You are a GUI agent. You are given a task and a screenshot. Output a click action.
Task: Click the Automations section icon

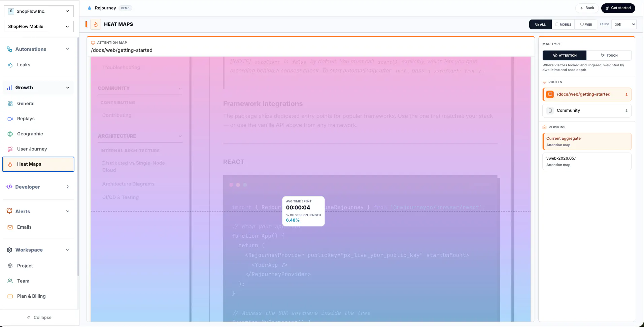[x=9, y=49]
